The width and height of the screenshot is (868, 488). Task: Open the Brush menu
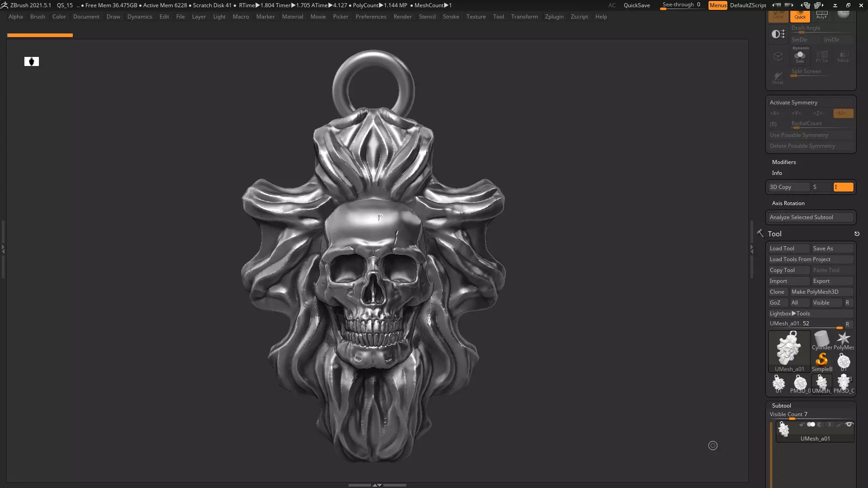(x=38, y=17)
